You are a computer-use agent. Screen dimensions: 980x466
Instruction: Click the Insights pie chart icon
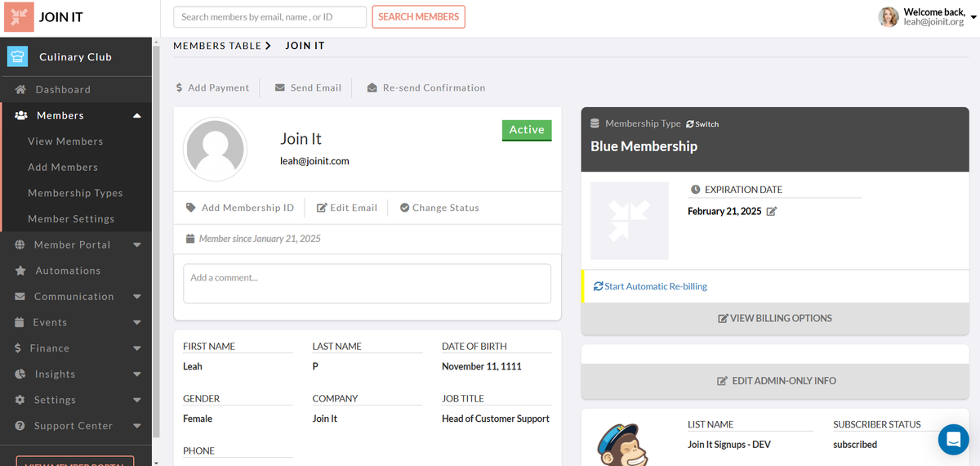point(20,374)
